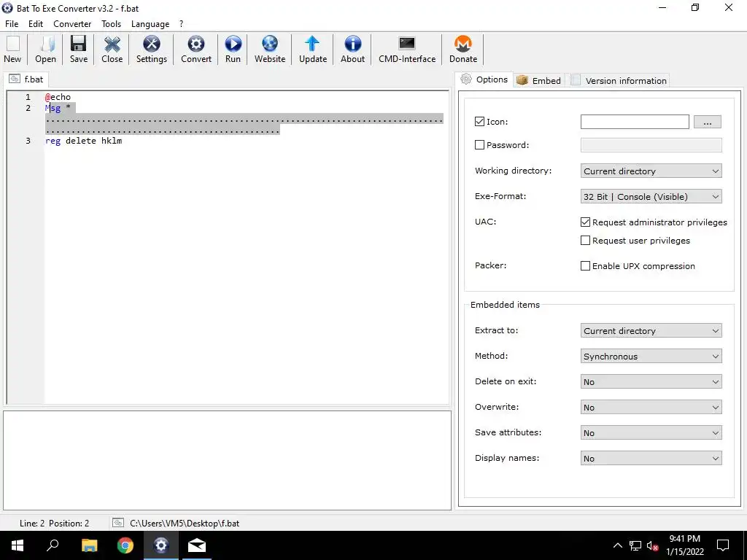
Task: Expand the Working directory dropdown
Action: (651, 171)
